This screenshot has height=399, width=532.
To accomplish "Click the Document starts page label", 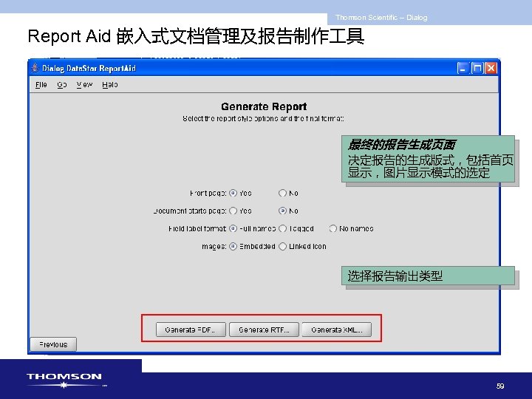I will coord(190,211).
